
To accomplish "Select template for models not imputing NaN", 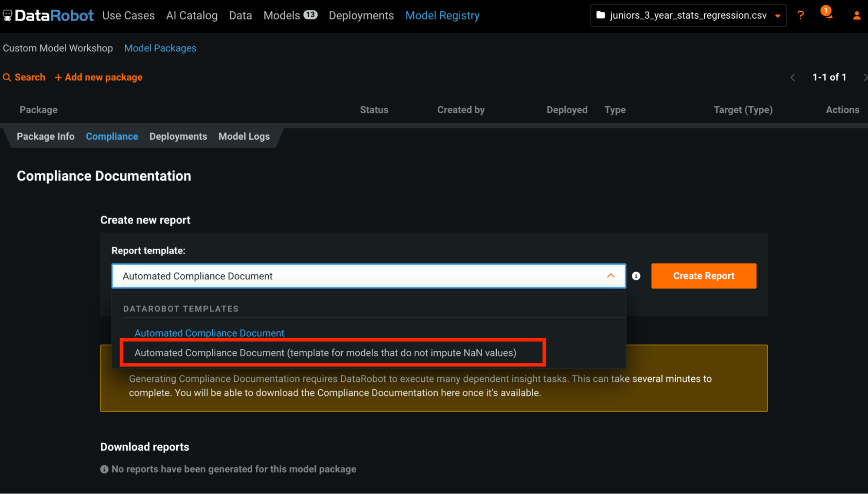I will tap(325, 352).
